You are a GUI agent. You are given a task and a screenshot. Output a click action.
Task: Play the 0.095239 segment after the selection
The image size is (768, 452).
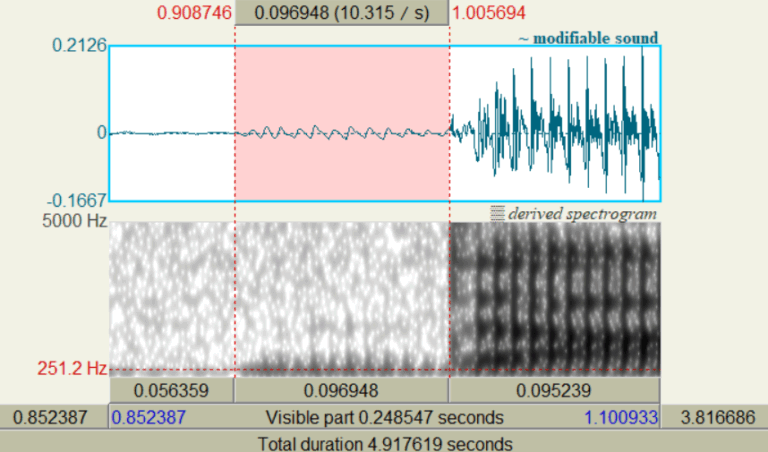pos(554,391)
